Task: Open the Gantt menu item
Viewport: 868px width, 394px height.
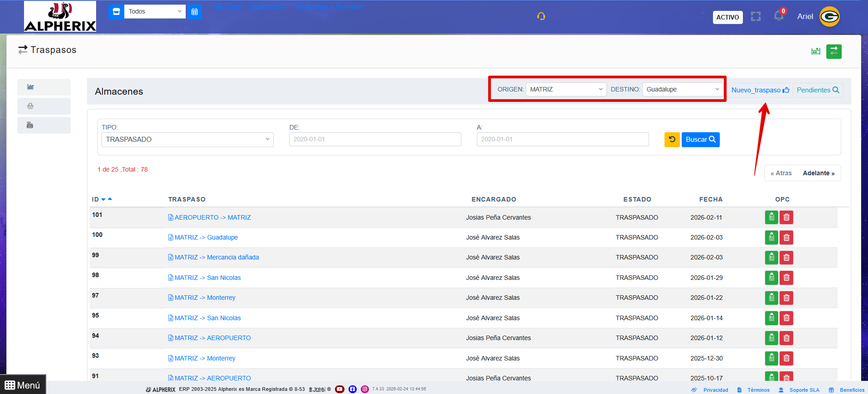Action: tap(228, 6)
